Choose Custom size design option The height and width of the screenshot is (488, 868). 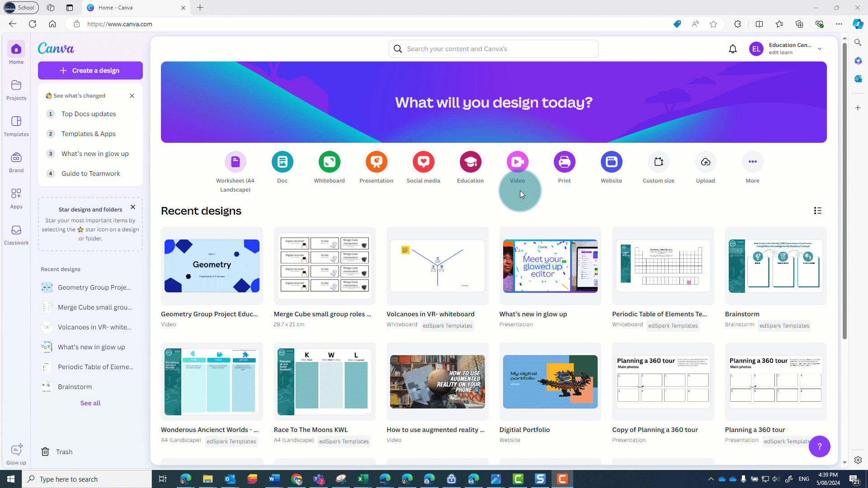(x=659, y=162)
